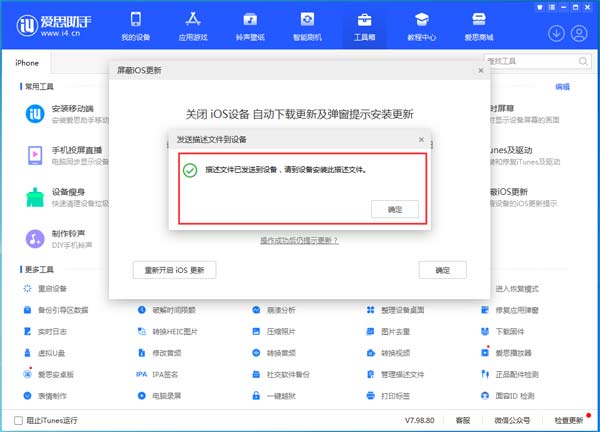Open the 爱思安卓版 Android version tool

pos(49,374)
